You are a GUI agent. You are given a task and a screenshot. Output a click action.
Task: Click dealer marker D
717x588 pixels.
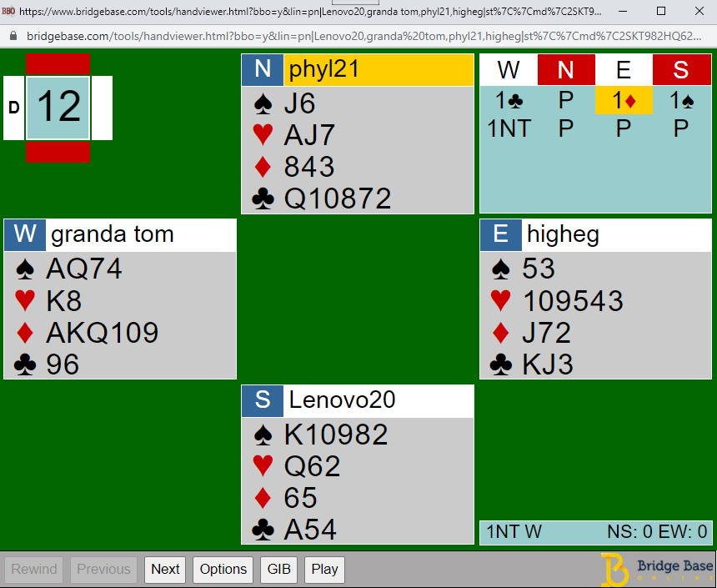tap(13, 108)
